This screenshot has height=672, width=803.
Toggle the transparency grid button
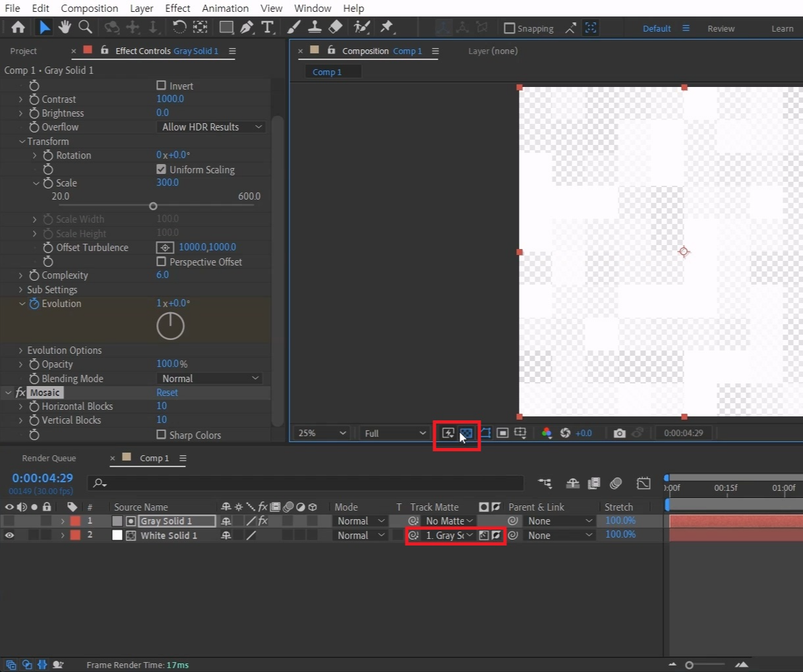[x=466, y=433]
